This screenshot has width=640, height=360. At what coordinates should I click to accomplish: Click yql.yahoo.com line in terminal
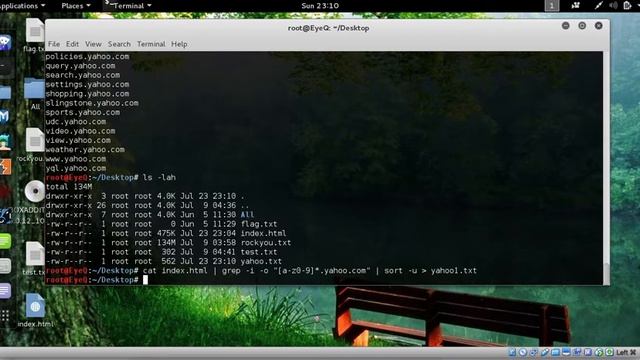(x=76, y=168)
